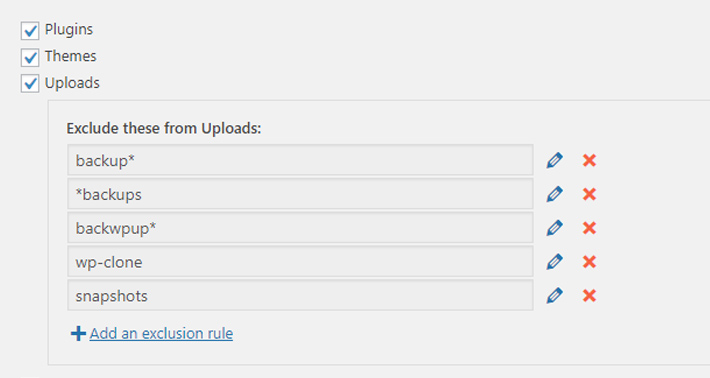Screen dimensions: 710x378
Task: Remove the wp-clone exclusion rule
Action: click(589, 262)
